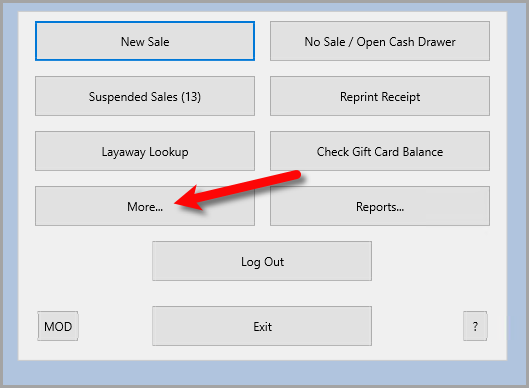Click the button the red arrow indicates

pyautogui.click(x=145, y=206)
